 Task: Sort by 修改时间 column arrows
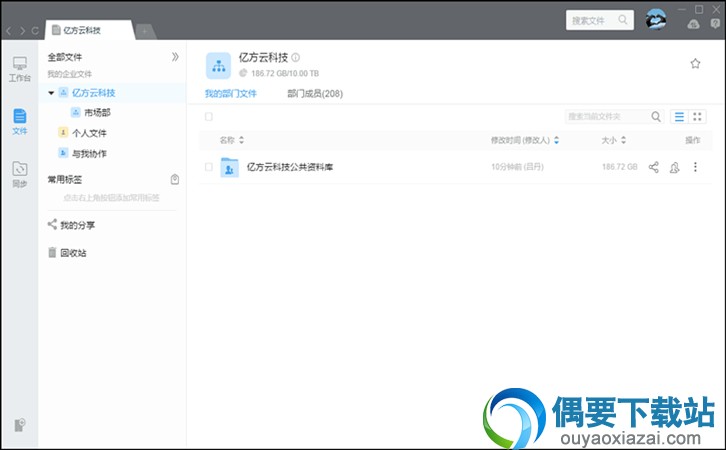click(x=557, y=140)
